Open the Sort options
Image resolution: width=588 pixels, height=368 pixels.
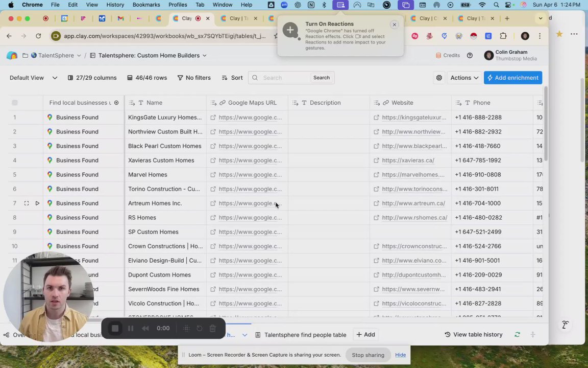[232, 78]
